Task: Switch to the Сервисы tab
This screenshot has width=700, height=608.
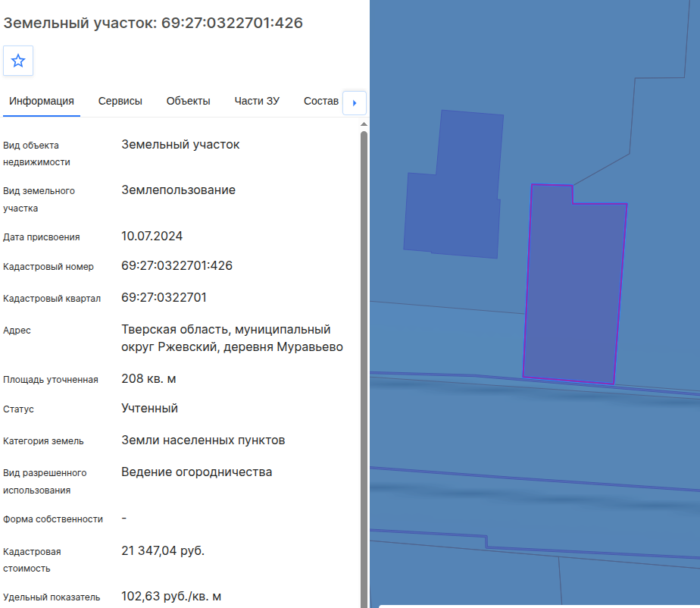Action: 120,102
